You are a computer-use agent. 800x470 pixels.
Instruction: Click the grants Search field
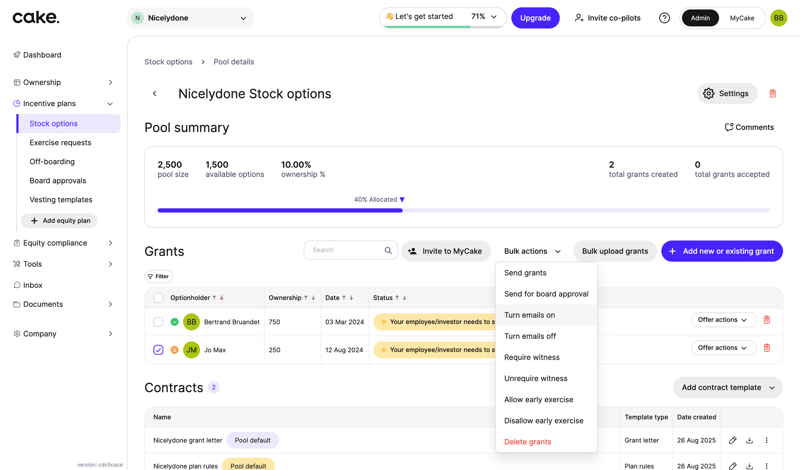click(345, 250)
